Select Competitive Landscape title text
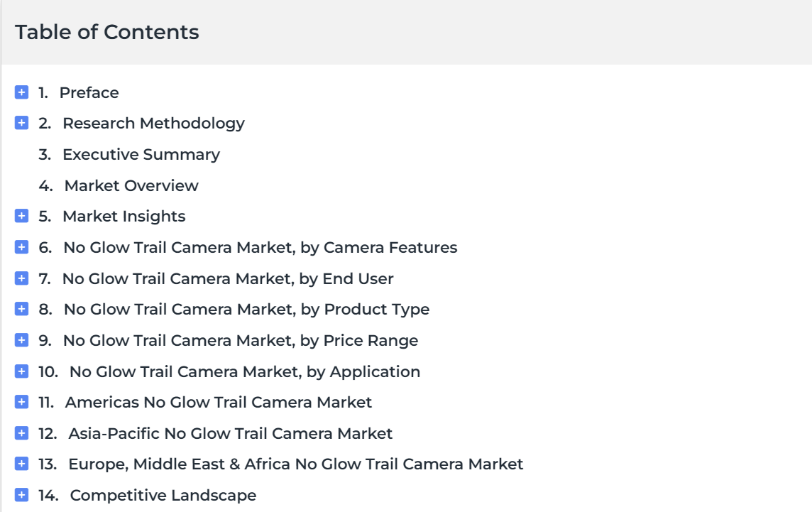812x512 pixels. 163,496
